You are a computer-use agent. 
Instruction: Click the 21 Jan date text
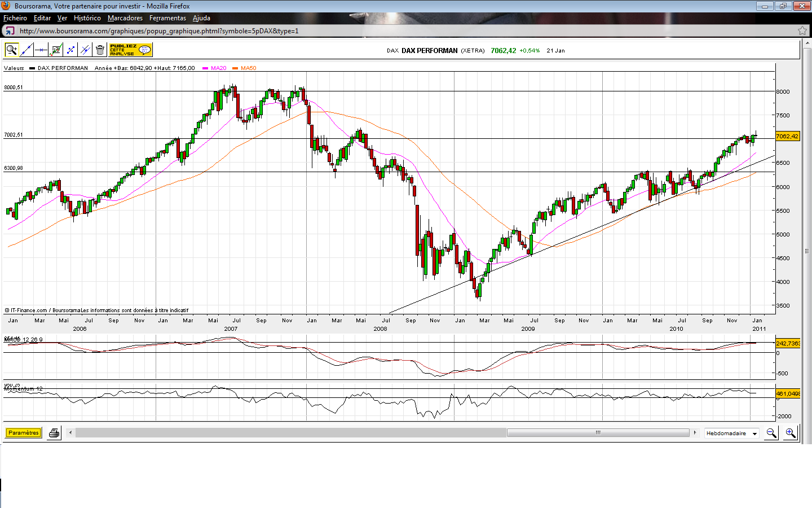click(555, 51)
